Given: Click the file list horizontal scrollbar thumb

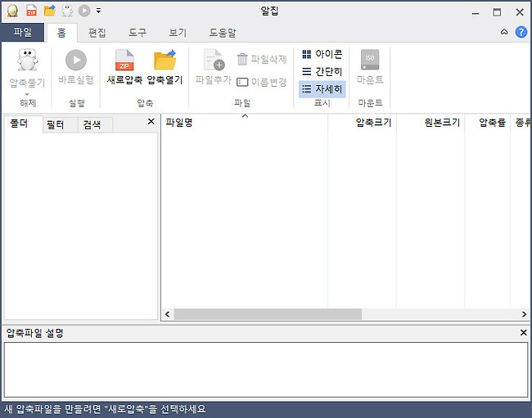Looking at the screenshot, I should click(268, 314).
